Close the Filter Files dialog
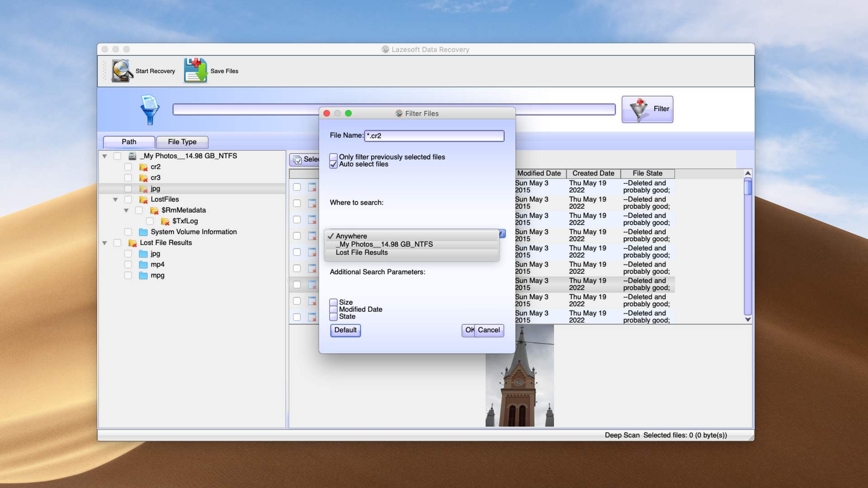The width and height of the screenshot is (868, 488). tap(326, 113)
